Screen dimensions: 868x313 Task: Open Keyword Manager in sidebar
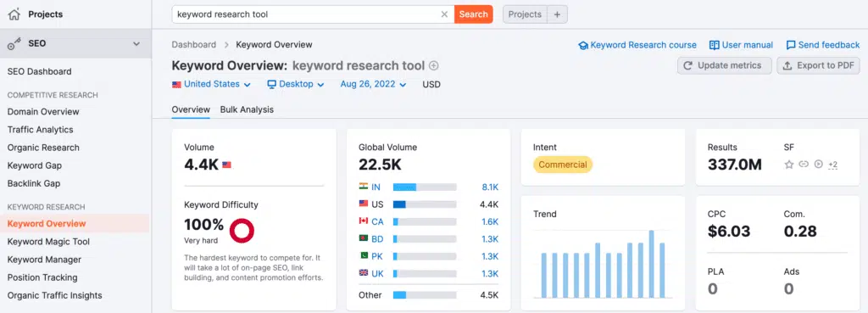pos(44,260)
